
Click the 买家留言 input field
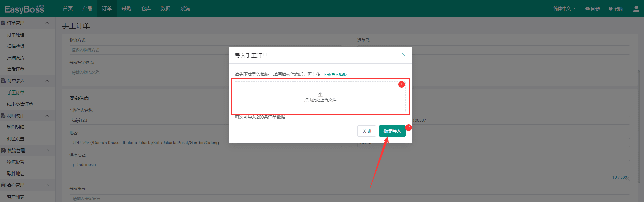349,198
